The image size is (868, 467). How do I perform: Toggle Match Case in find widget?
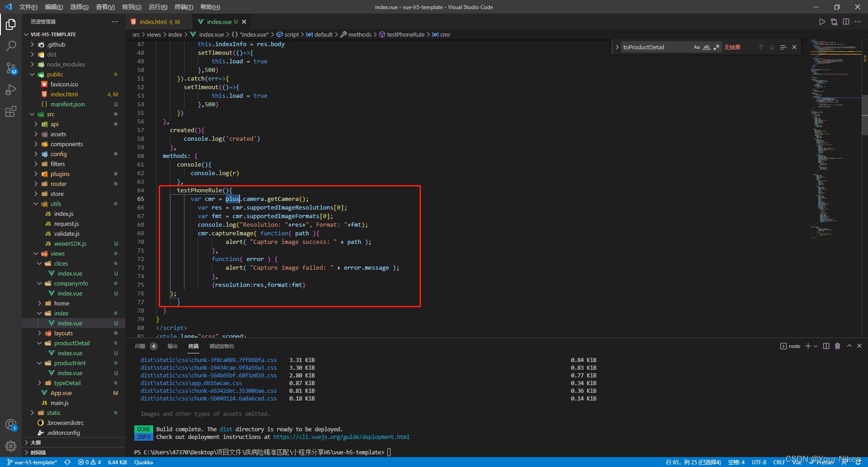tap(697, 47)
